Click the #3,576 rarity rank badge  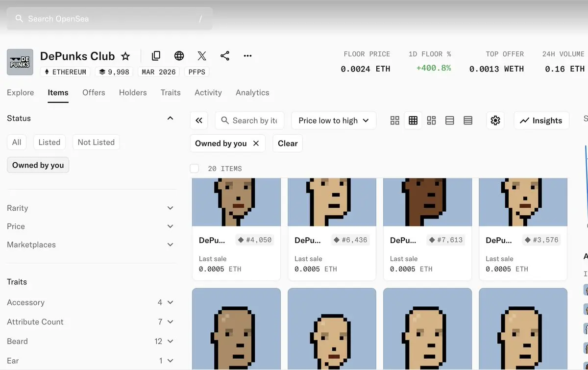(x=541, y=240)
